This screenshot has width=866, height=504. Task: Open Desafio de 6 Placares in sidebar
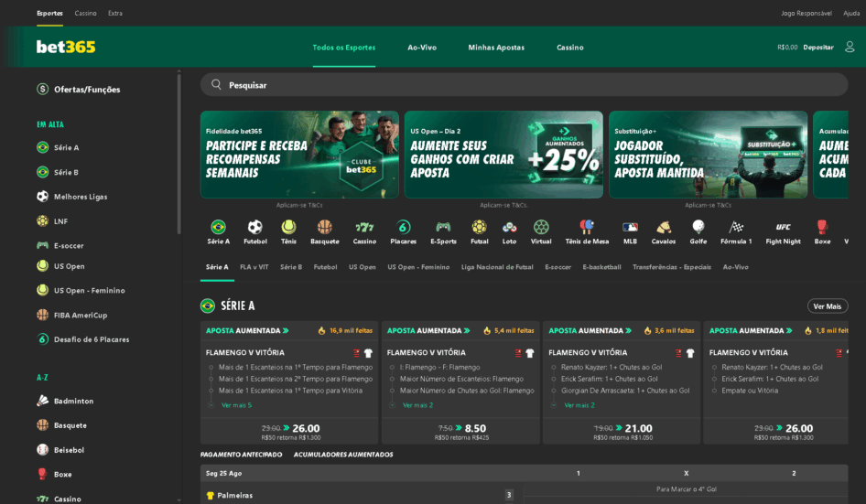pos(82,339)
